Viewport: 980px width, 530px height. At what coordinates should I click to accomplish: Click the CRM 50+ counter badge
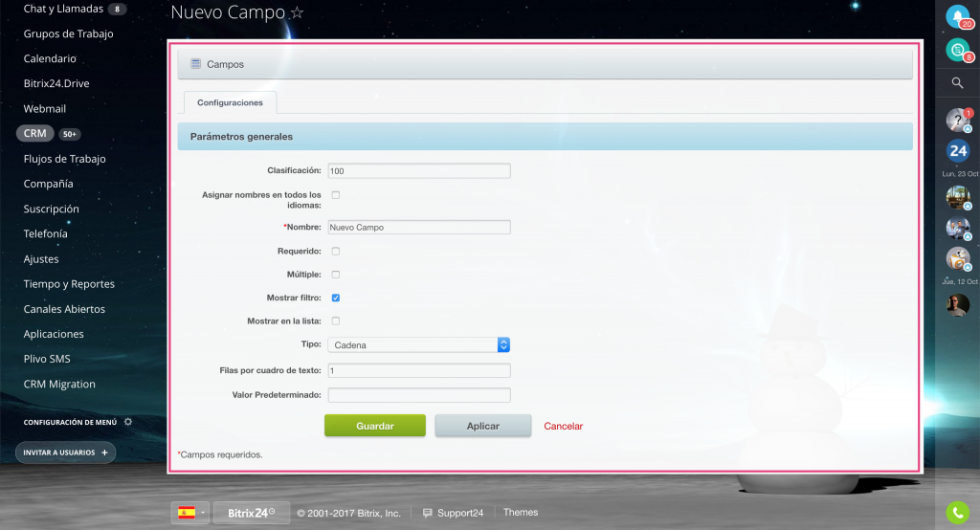point(69,134)
